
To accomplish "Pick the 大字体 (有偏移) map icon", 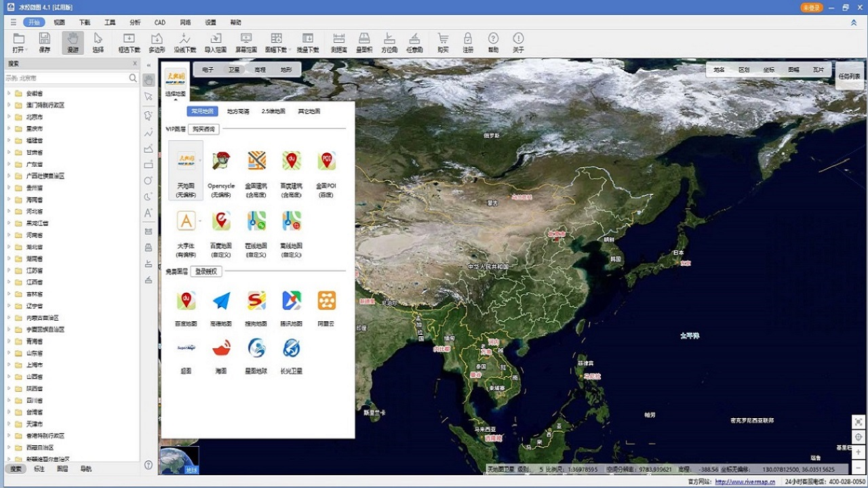I will (186, 221).
